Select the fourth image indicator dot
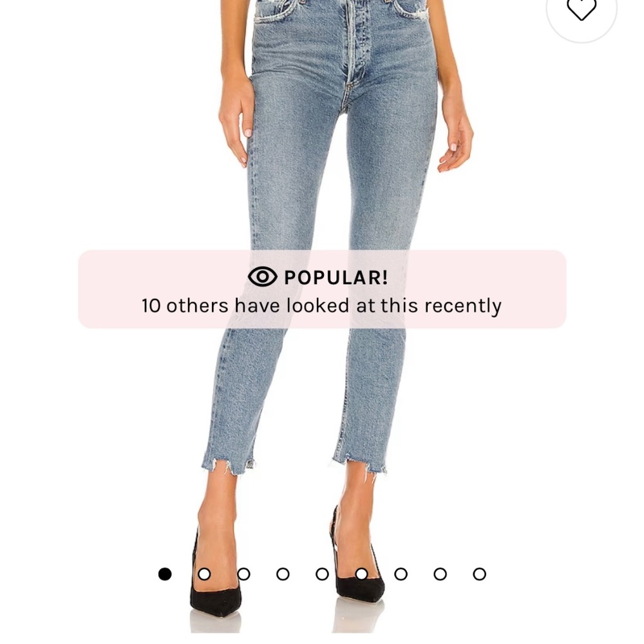The height and width of the screenshot is (644, 644). 283,574
